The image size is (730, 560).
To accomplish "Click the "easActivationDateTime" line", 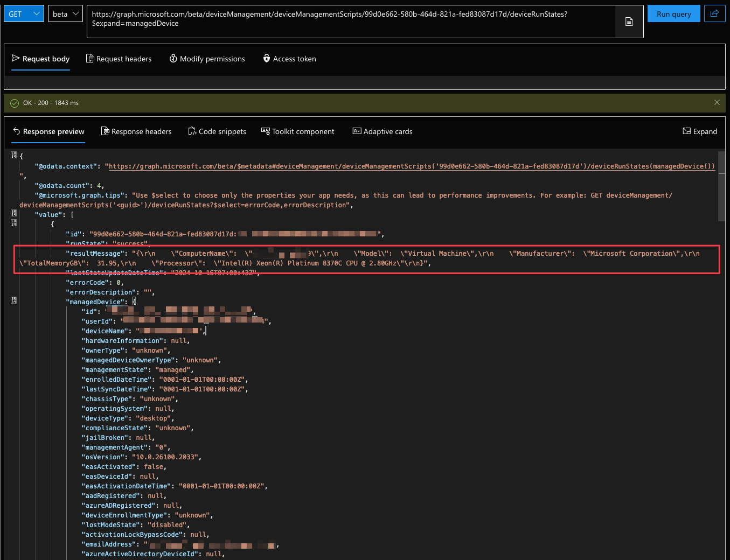I will pyautogui.click(x=175, y=486).
